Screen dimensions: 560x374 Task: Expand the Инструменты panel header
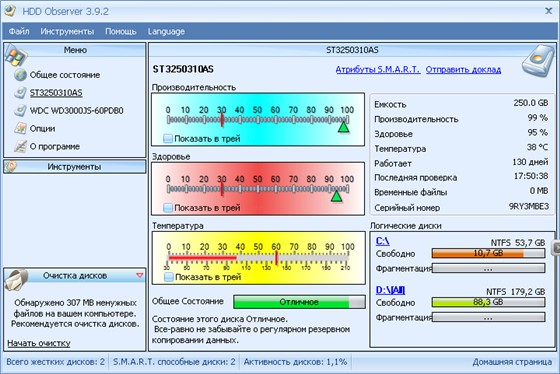(x=75, y=167)
